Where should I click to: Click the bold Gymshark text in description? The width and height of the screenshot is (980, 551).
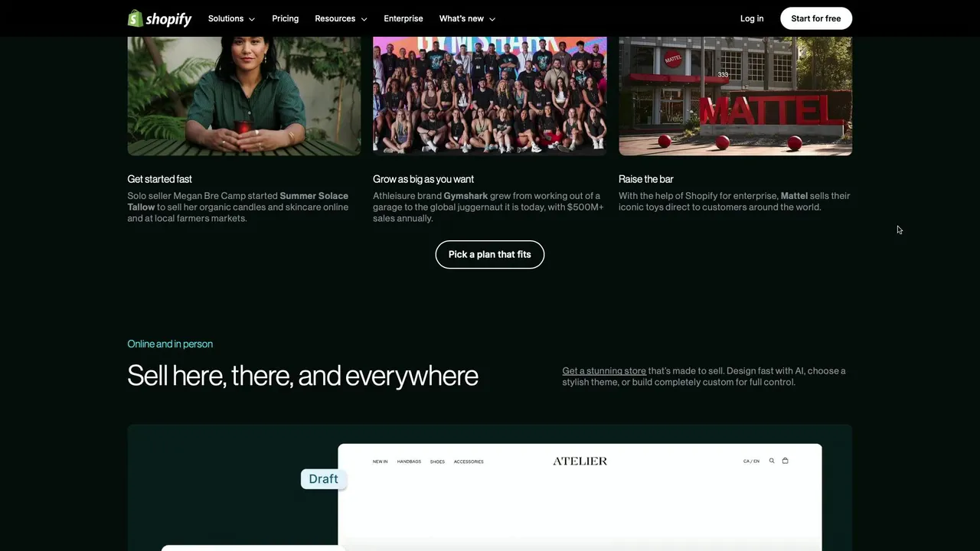click(x=465, y=196)
